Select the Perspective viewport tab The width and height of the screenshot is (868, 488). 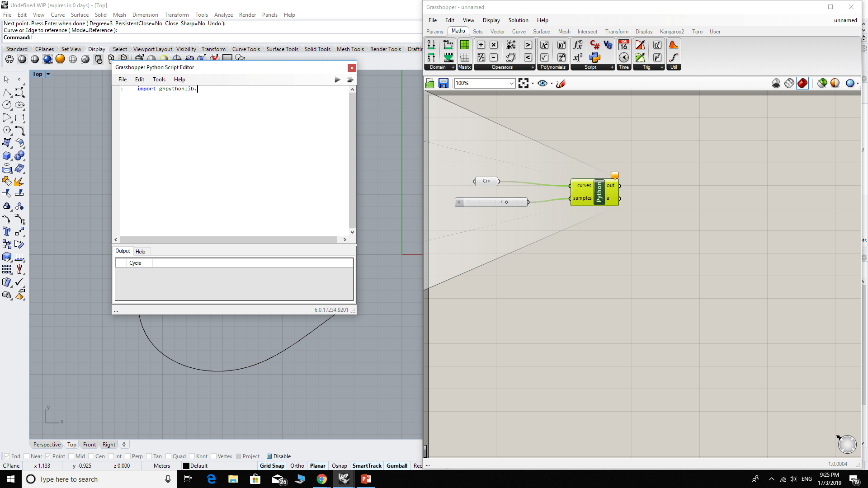click(47, 445)
